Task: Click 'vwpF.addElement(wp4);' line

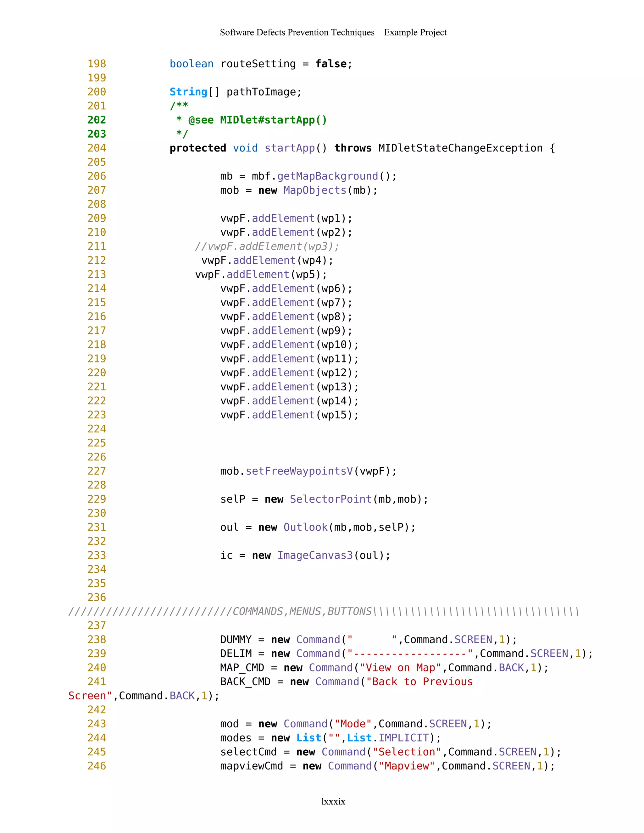Action: click(x=268, y=261)
